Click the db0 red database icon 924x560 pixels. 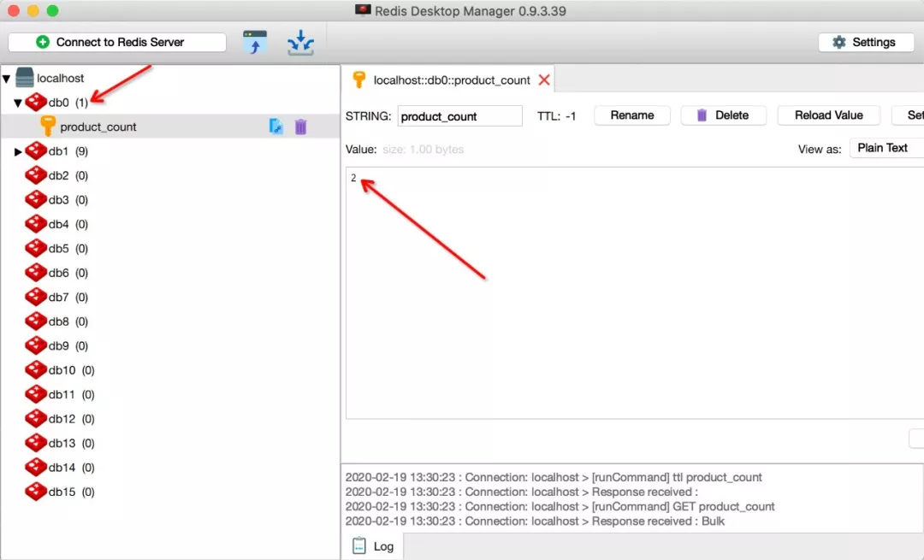35,102
